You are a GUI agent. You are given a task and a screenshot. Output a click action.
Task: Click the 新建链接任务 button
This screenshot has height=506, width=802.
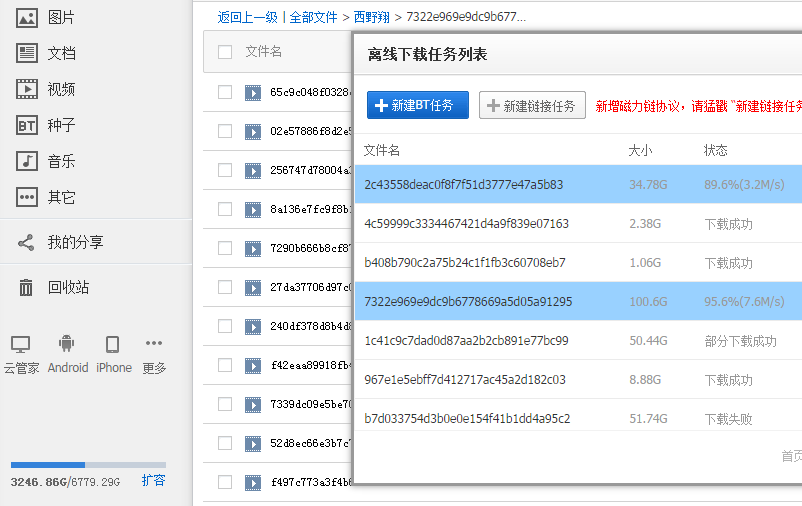(x=532, y=105)
